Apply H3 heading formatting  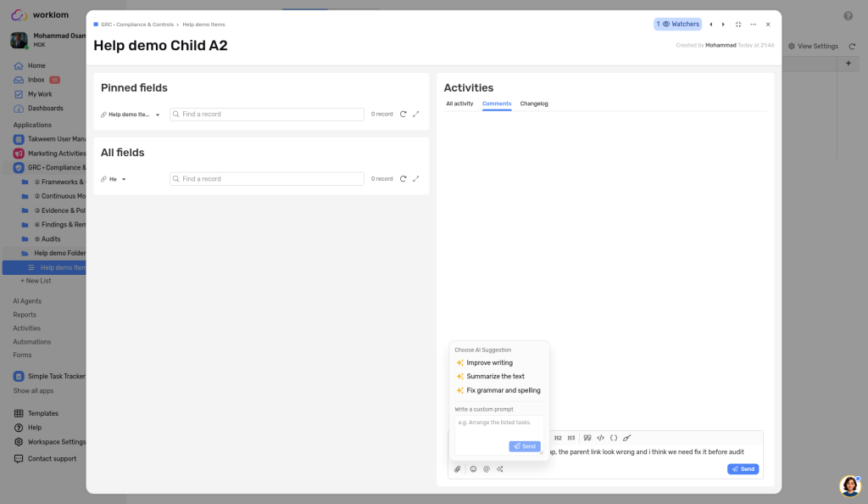click(x=571, y=438)
